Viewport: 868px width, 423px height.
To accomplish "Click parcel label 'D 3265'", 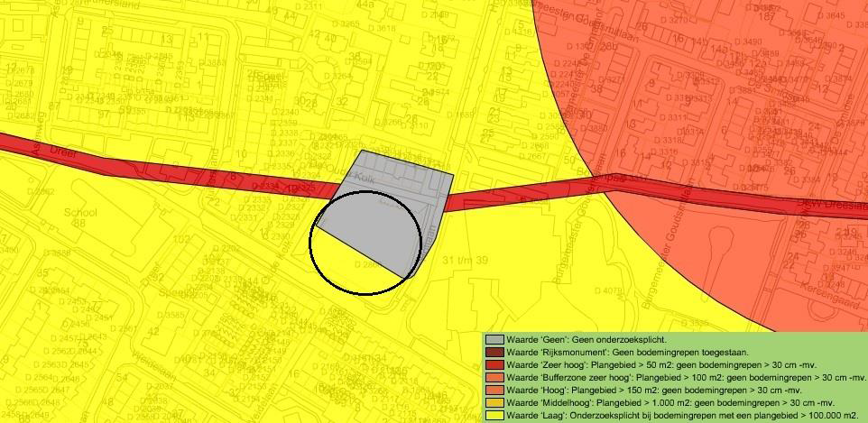I will [x=344, y=23].
